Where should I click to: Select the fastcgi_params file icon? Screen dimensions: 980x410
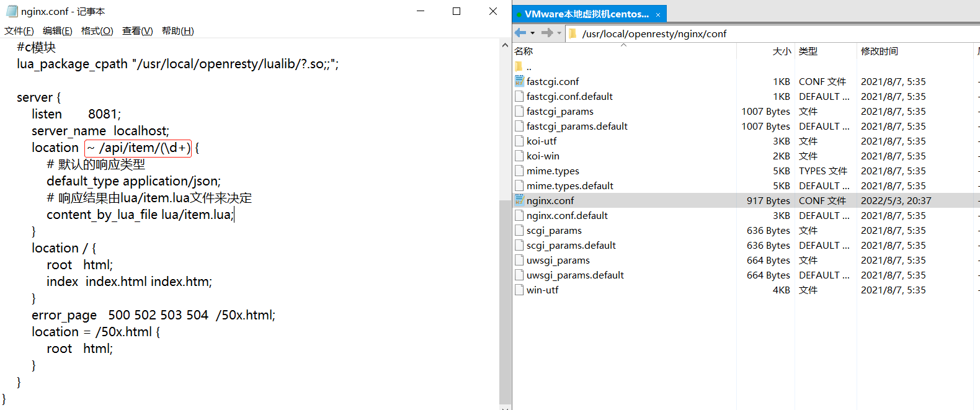519,111
